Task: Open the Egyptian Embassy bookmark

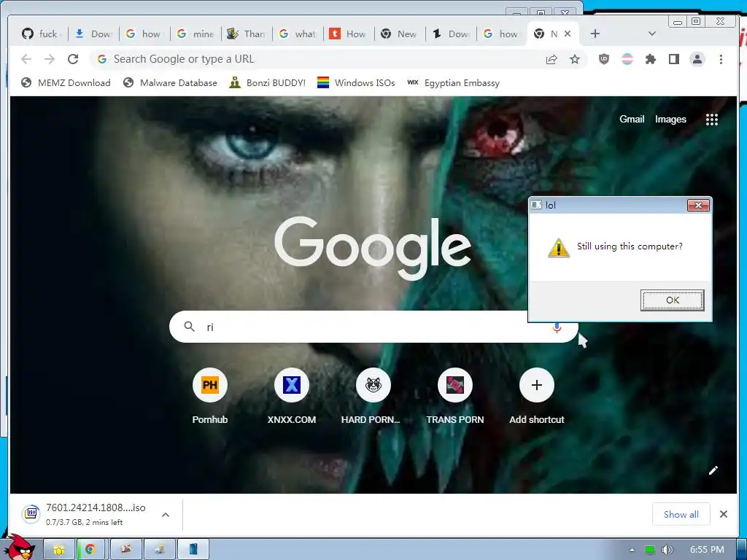Action: pos(453,83)
